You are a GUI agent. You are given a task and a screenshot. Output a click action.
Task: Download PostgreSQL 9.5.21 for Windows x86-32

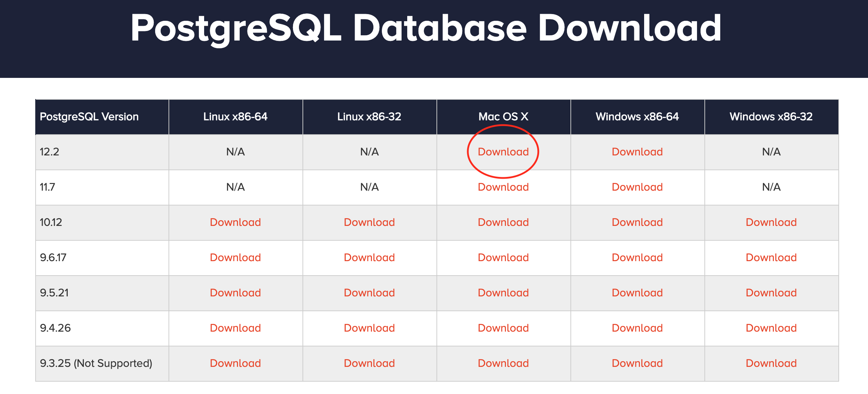pyautogui.click(x=771, y=293)
